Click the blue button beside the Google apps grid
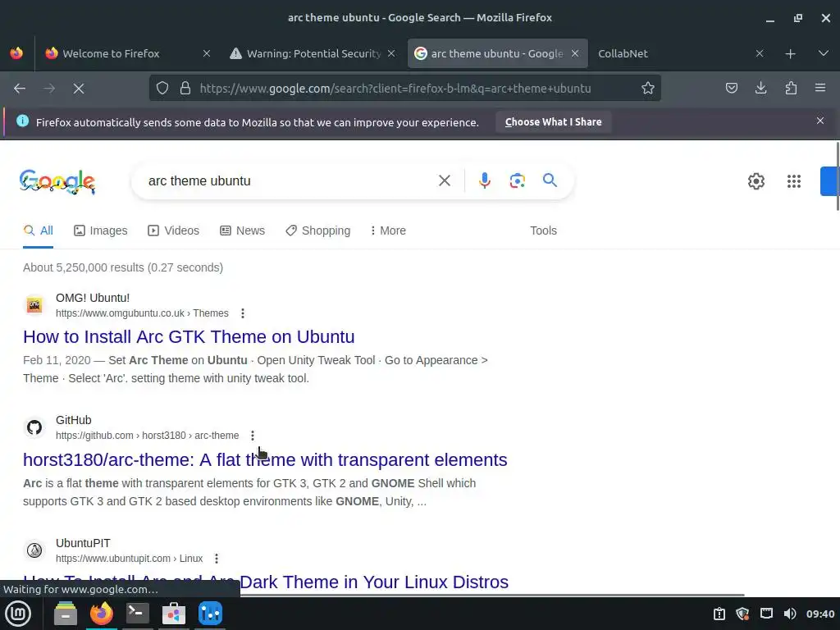 point(830,181)
